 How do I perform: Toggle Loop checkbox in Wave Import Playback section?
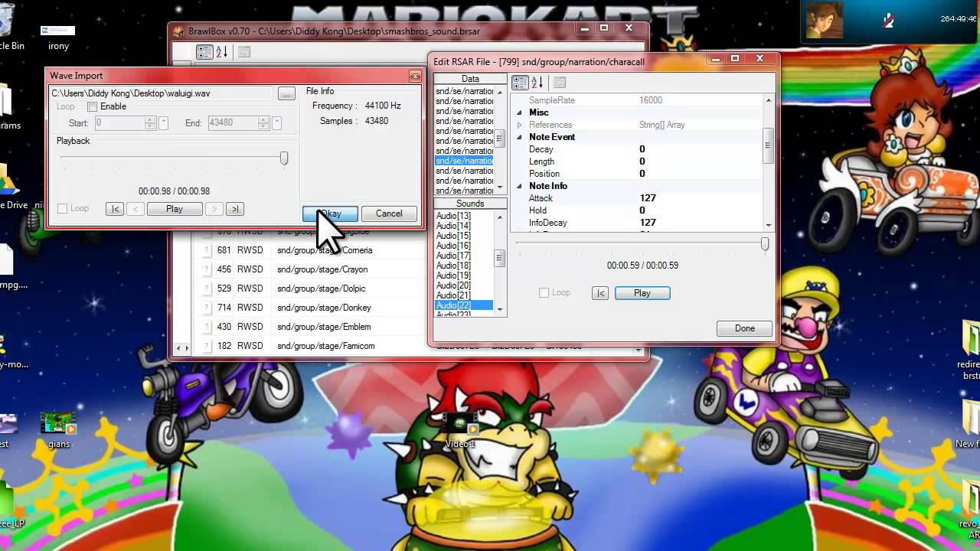tap(63, 208)
